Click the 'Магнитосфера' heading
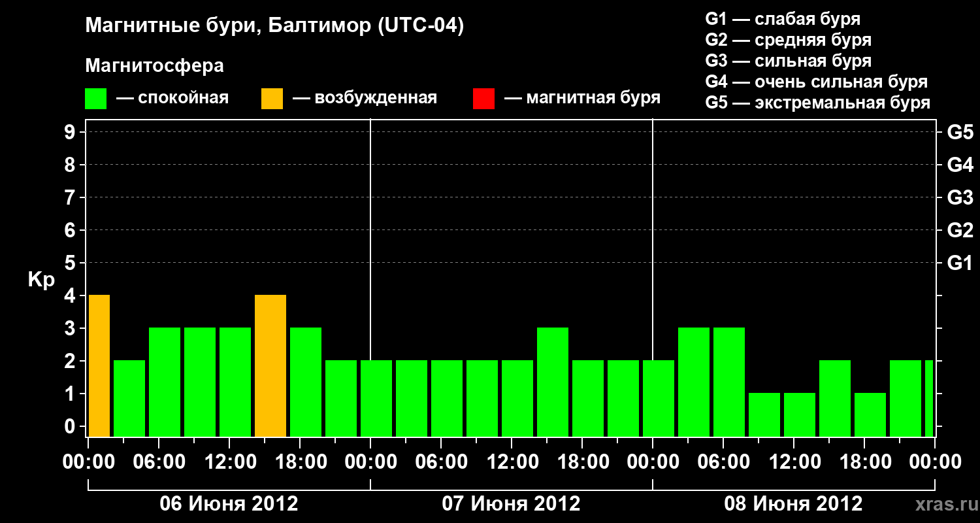980x523 pixels. tap(154, 66)
